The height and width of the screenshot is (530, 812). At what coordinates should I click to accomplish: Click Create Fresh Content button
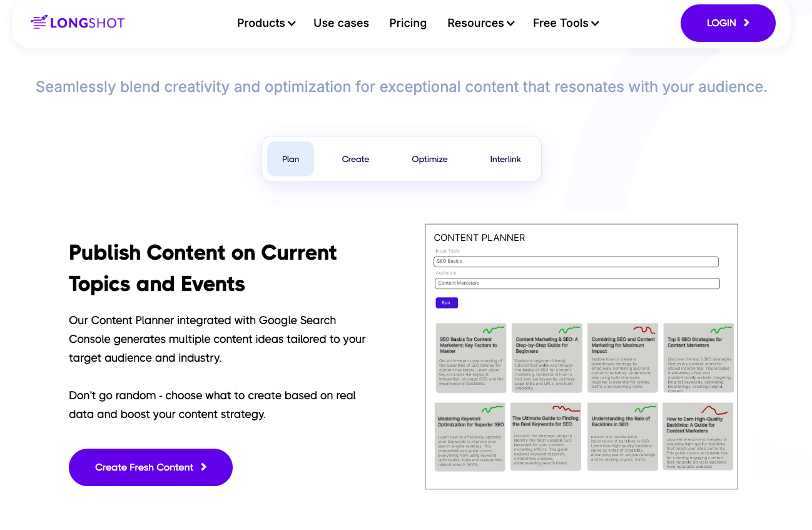coord(151,467)
